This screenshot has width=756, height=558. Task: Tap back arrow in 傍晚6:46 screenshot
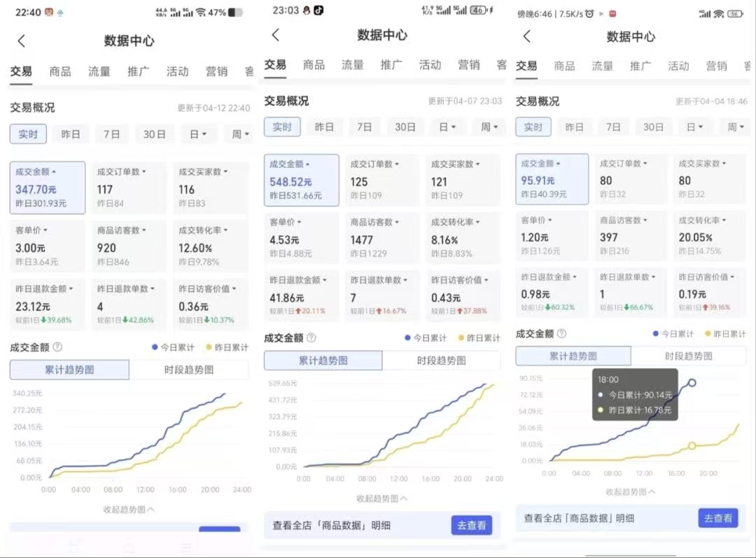[526, 36]
